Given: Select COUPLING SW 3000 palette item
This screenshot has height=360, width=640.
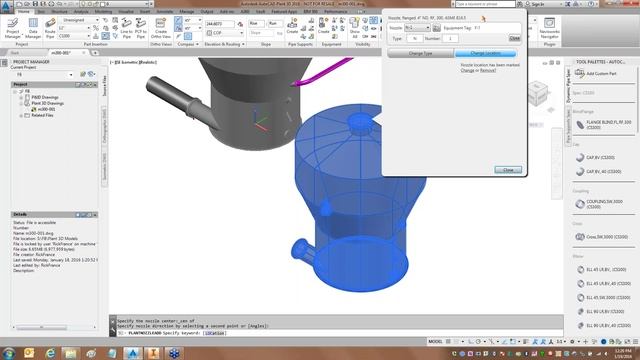Looking at the screenshot, I should [x=599, y=204].
